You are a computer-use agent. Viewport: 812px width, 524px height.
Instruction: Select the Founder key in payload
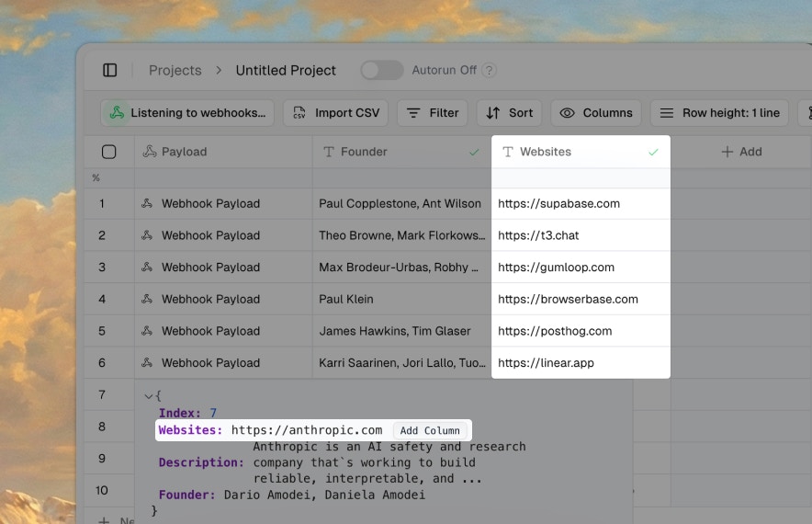click(x=187, y=495)
